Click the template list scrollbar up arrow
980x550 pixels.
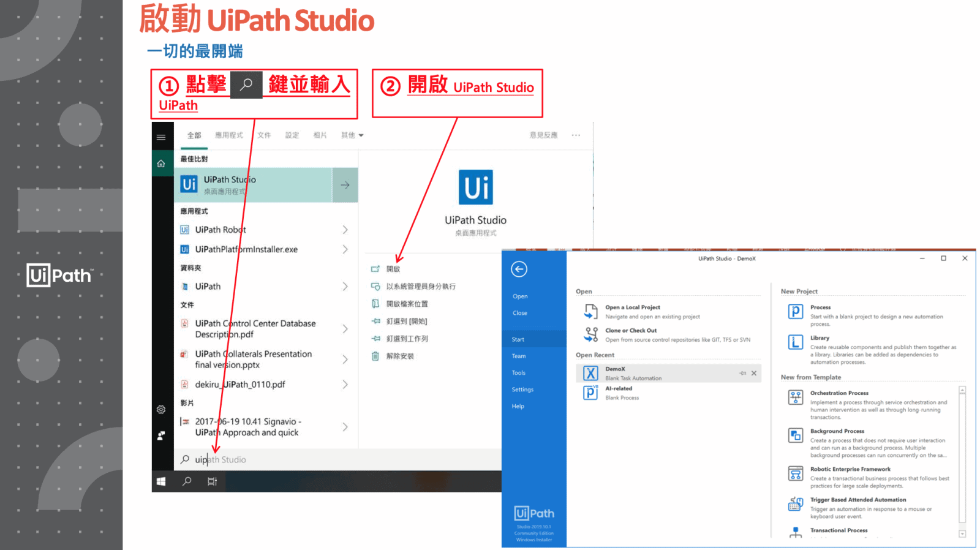tap(963, 390)
